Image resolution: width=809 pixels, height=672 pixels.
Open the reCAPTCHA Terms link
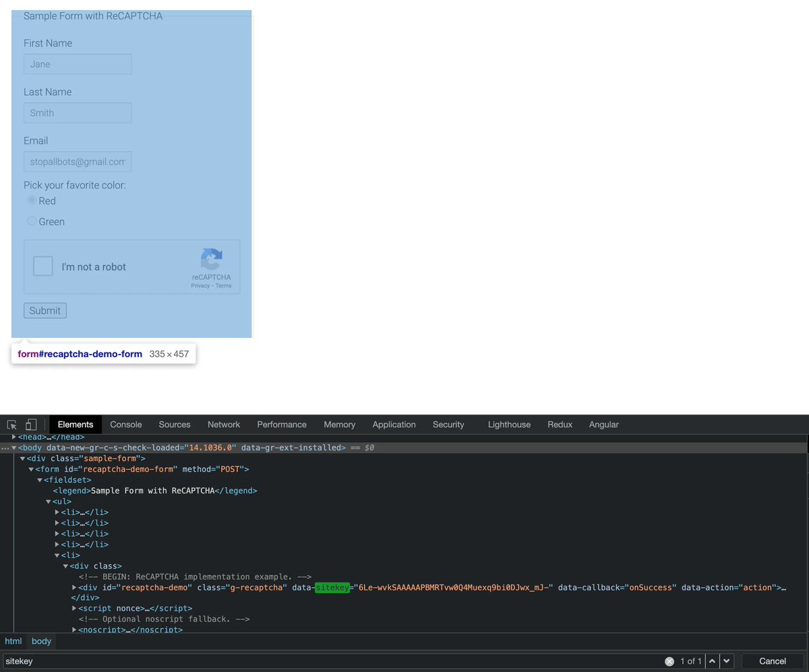(223, 286)
